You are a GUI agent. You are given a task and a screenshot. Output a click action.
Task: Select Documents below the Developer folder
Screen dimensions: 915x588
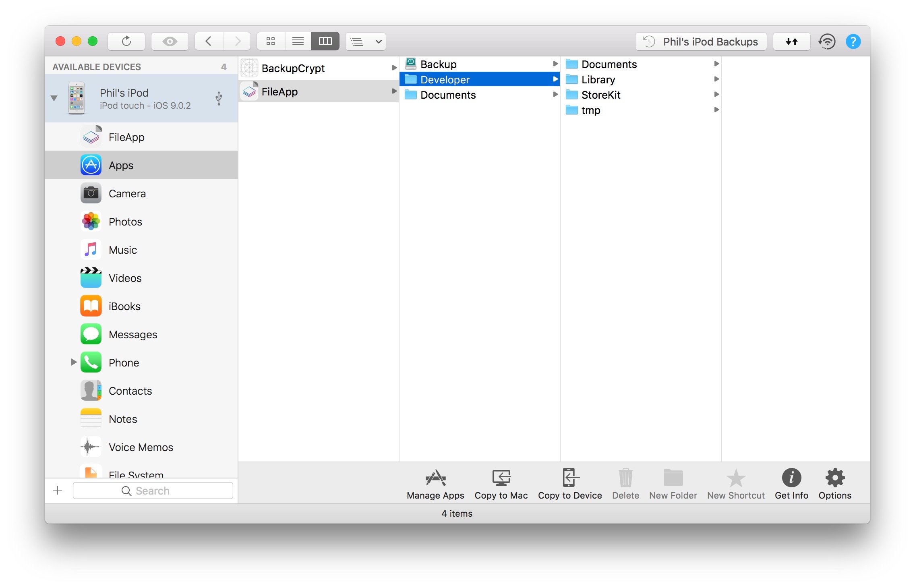point(480,95)
